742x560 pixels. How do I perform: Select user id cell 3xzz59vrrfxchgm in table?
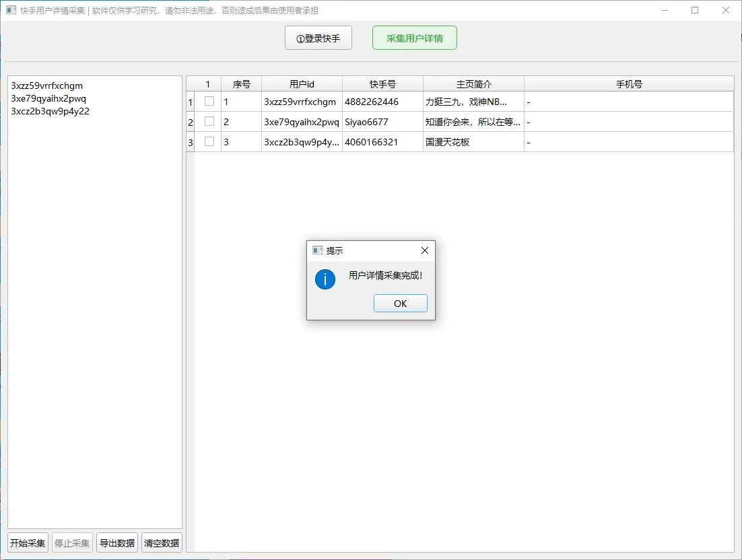pyautogui.click(x=302, y=102)
